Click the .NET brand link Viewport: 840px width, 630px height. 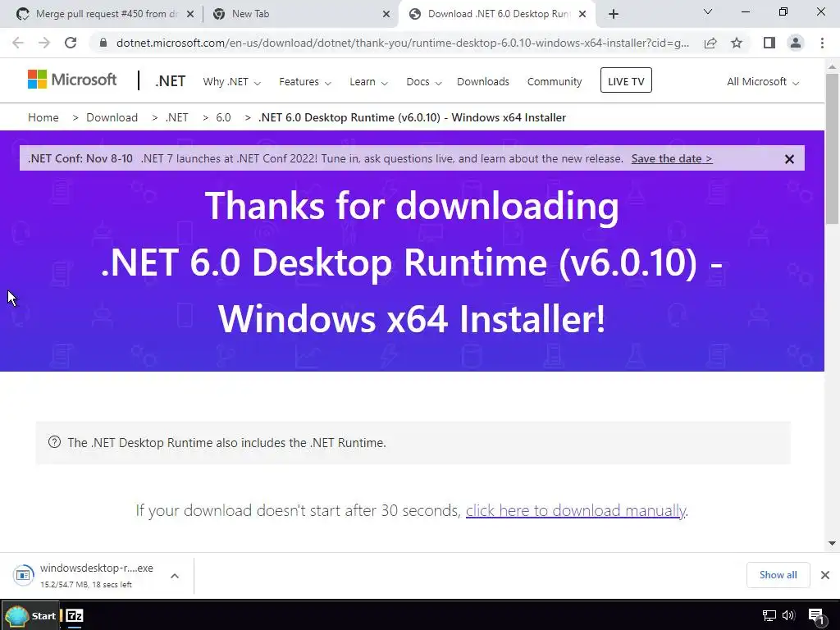pyautogui.click(x=171, y=81)
